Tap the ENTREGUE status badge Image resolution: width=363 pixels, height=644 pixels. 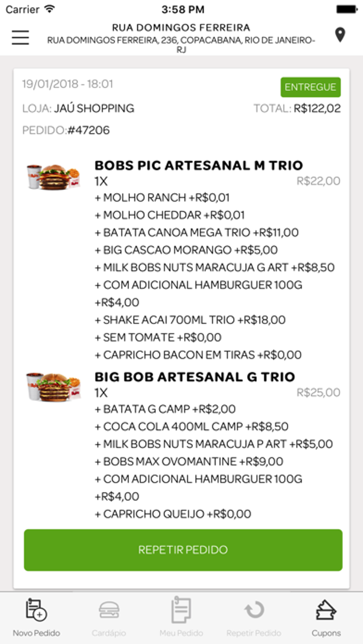click(311, 87)
